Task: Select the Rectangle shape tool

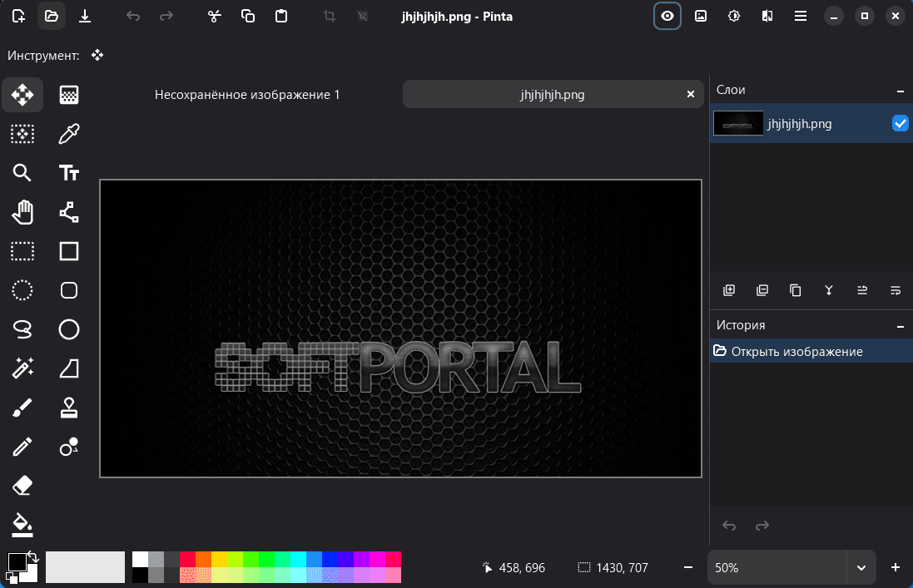Action: [69, 251]
